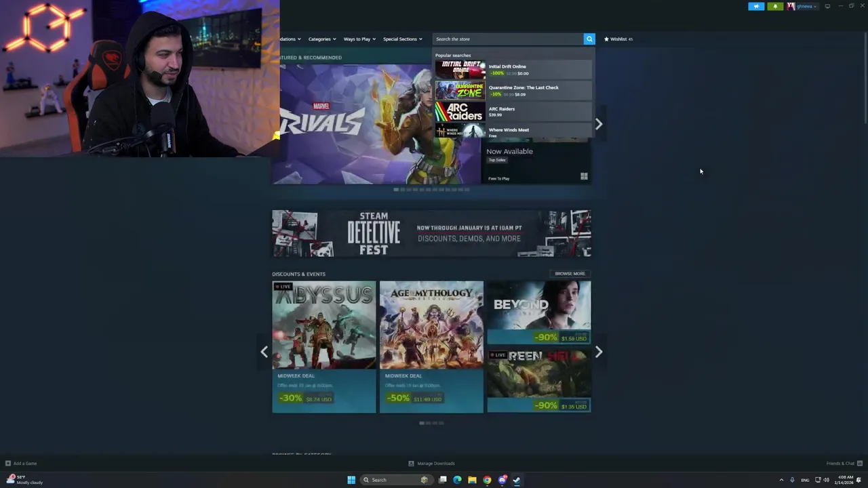868x488 pixels.
Task: Open the Age of Mythology deal card
Action: pyautogui.click(x=431, y=346)
